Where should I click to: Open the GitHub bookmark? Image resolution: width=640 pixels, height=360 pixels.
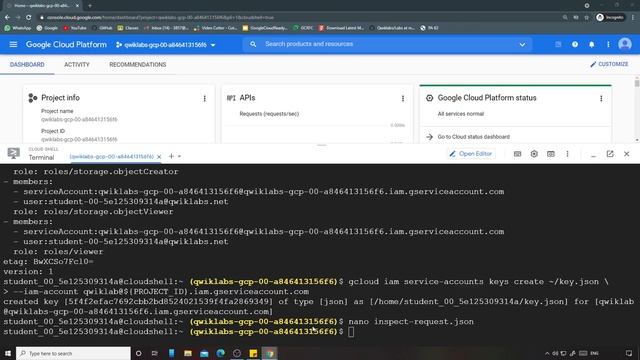pos(102,28)
